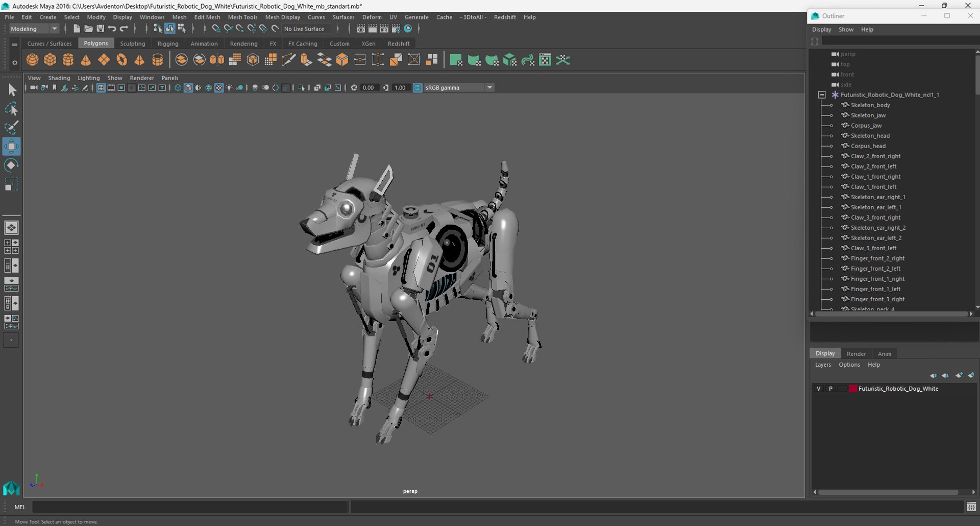The image size is (980, 526).
Task: Open the Modeling menu set dropdown
Action: coord(34,29)
